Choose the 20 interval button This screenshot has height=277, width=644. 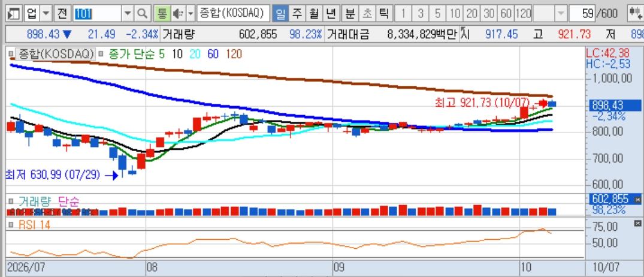tap(472, 14)
